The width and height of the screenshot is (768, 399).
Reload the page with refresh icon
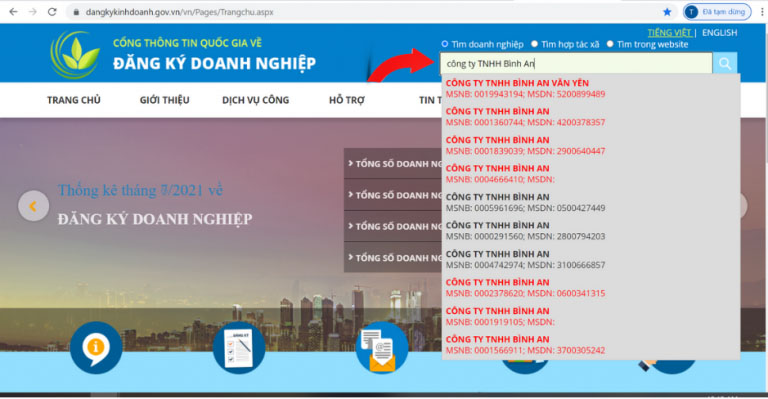[52, 12]
